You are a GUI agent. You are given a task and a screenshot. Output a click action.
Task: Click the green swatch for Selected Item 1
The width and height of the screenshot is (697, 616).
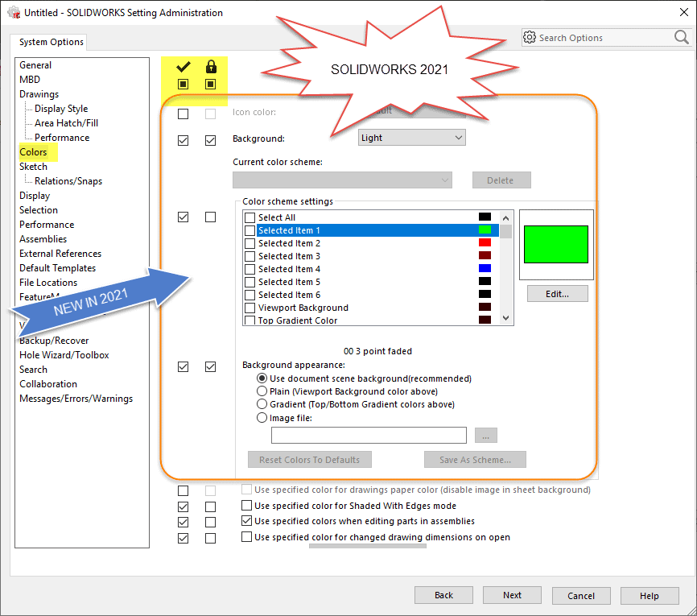[485, 230]
